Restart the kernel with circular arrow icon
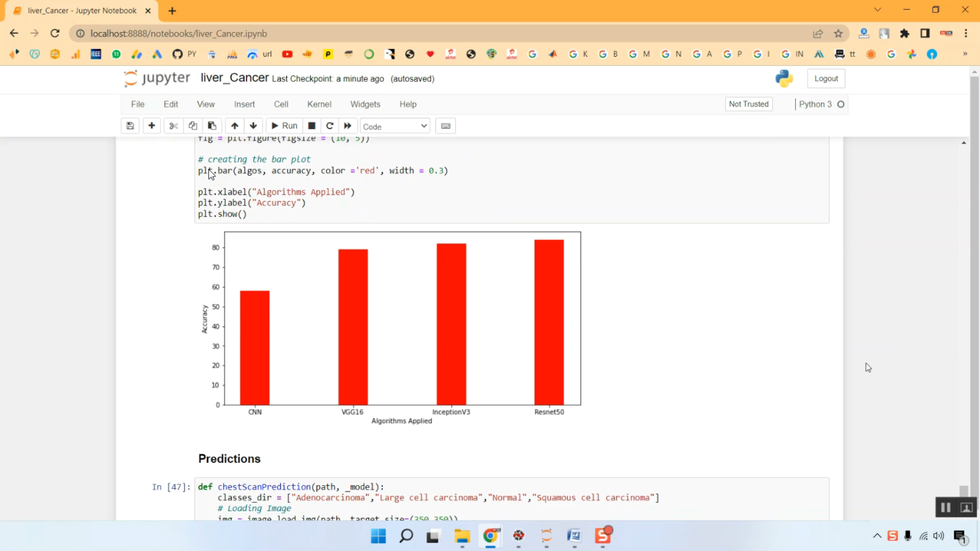 coord(330,126)
